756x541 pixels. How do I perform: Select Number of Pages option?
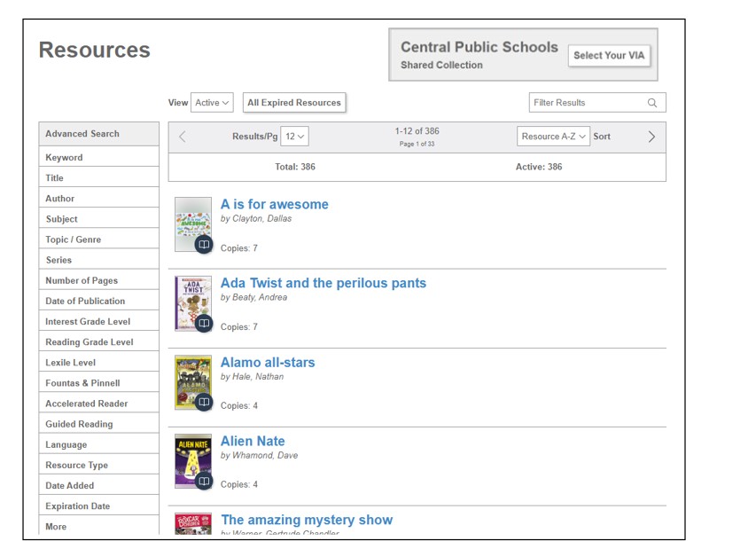(x=99, y=280)
